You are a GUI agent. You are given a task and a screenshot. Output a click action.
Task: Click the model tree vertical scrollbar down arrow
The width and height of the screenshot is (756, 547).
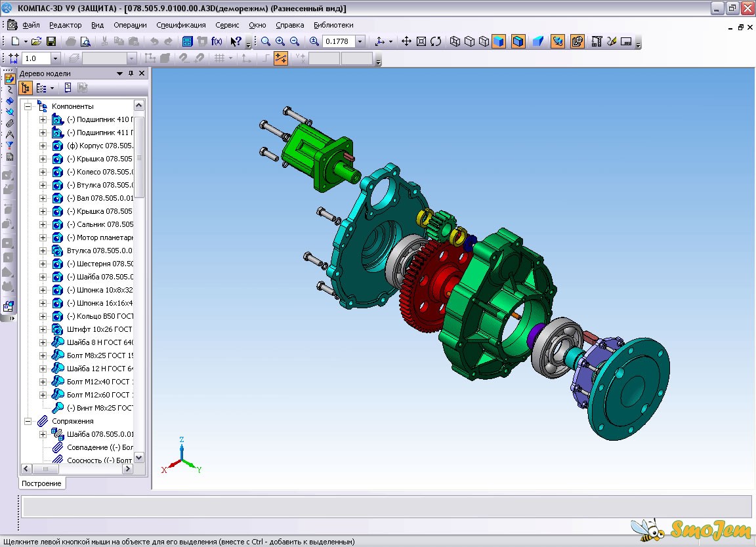click(139, 457)
